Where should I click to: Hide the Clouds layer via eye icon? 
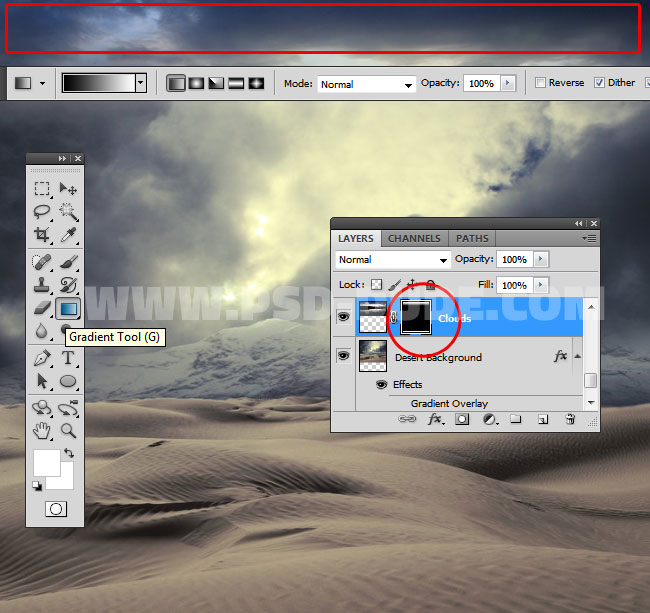click(343, 318)
